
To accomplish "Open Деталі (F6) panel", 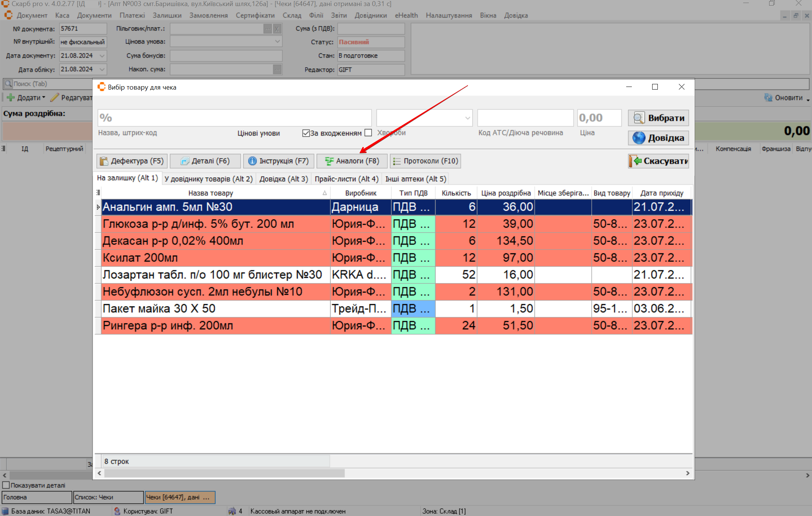I will click(x=205, y=161).
